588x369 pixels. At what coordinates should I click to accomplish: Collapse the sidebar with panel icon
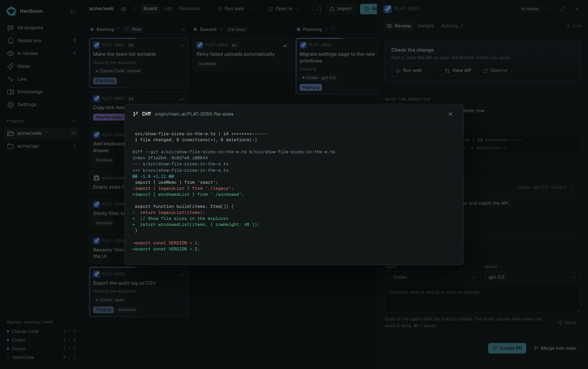[73, 11]
